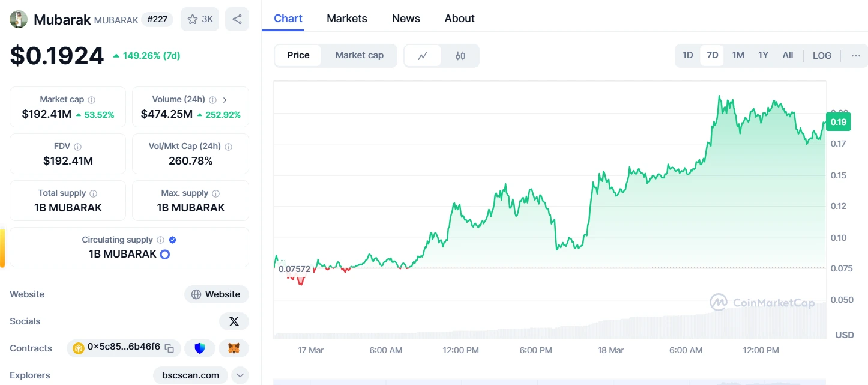868x385 pixels.
Task: Open the Chart tab
Action: tap(288, 19)
